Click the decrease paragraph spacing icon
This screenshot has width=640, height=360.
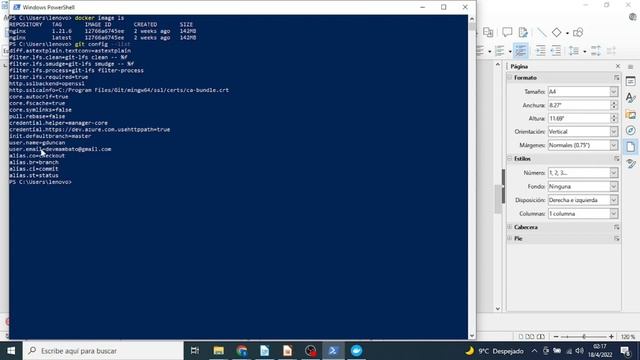click(611, 51)
